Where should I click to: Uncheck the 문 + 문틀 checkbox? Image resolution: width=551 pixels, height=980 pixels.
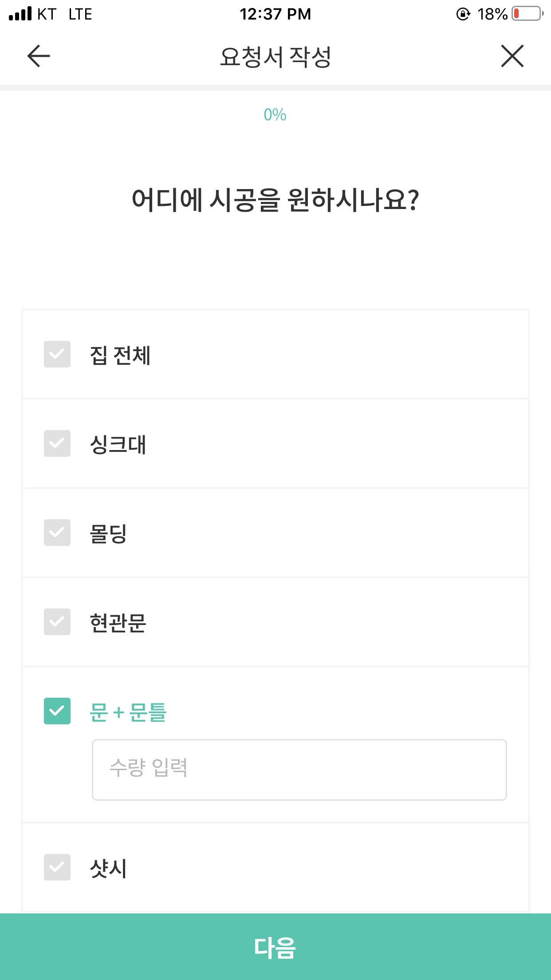57,711
